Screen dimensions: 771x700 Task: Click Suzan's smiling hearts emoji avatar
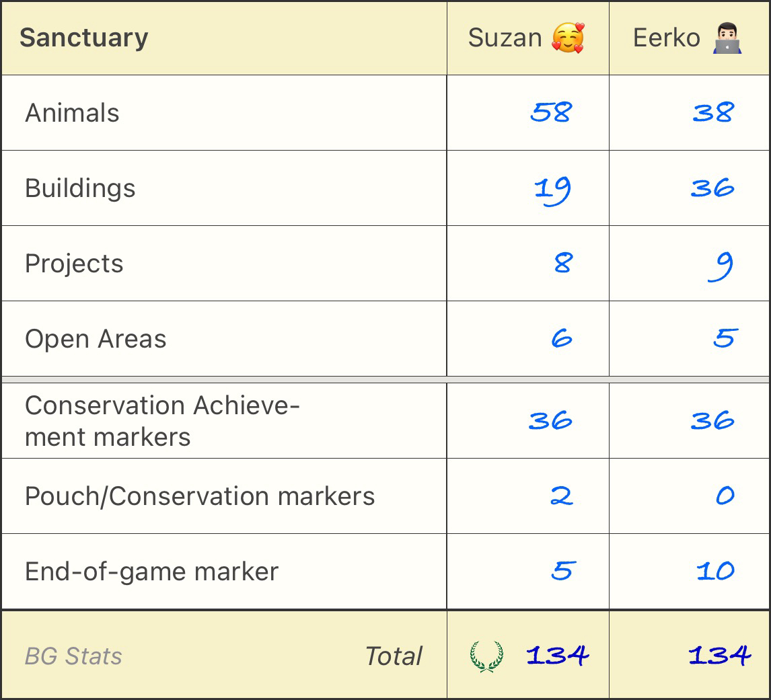click(x=567, y=38)
